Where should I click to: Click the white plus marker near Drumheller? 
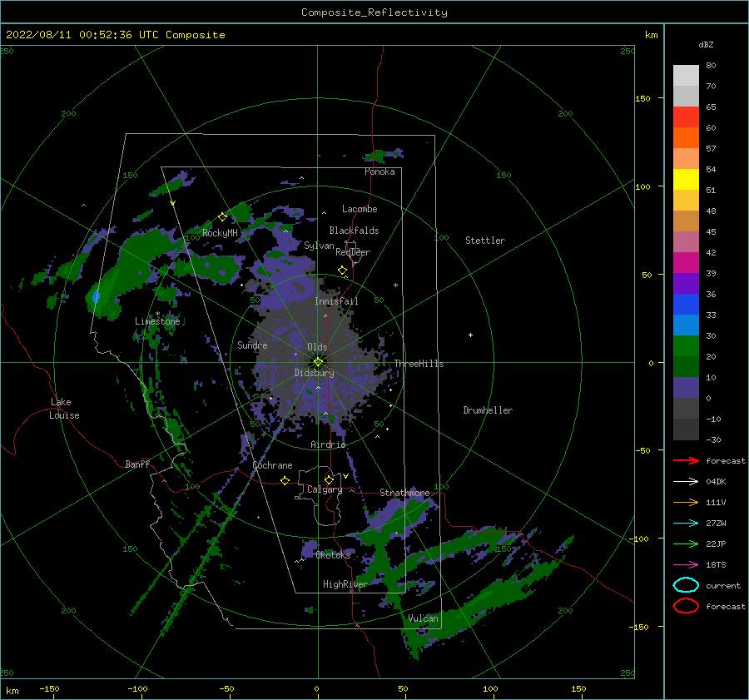470,335
